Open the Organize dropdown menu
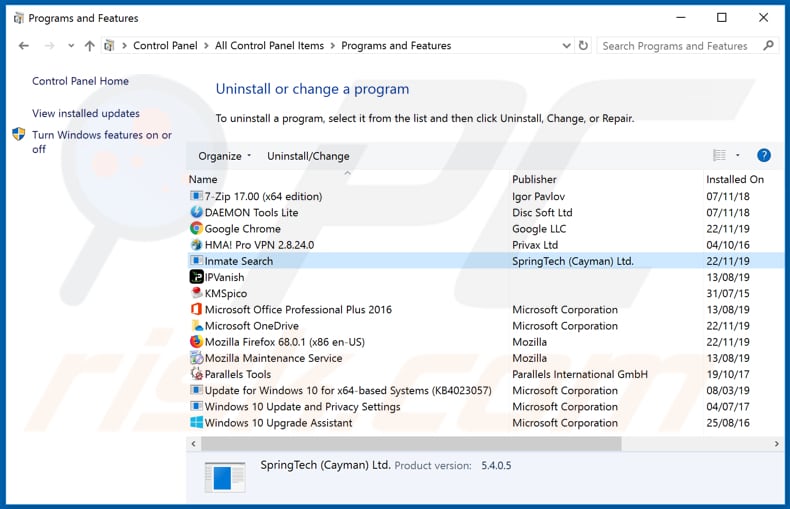 (x=224, y=156)
